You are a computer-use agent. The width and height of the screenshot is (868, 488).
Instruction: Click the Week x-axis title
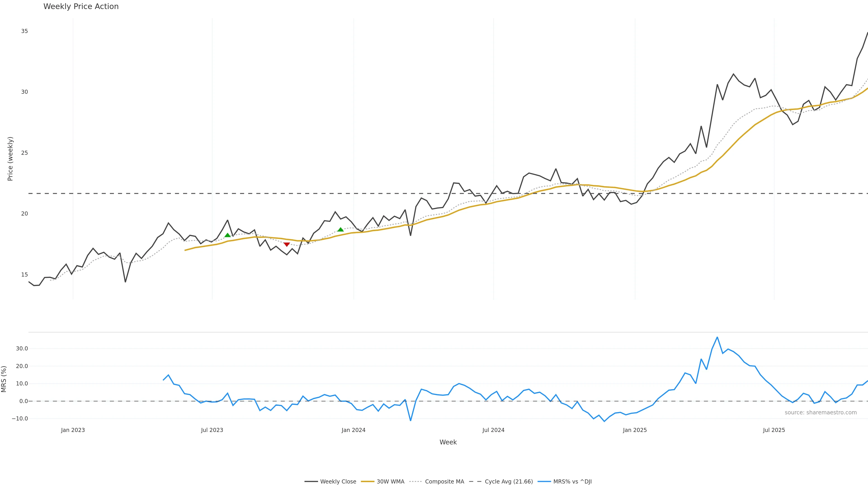(x=448, y=442)
